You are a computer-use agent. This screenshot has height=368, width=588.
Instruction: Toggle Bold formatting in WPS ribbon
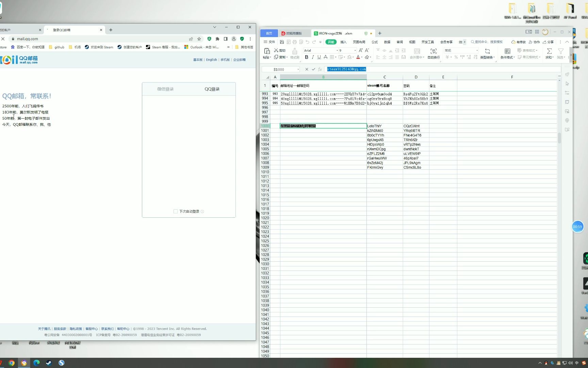(x=306, y=57)
